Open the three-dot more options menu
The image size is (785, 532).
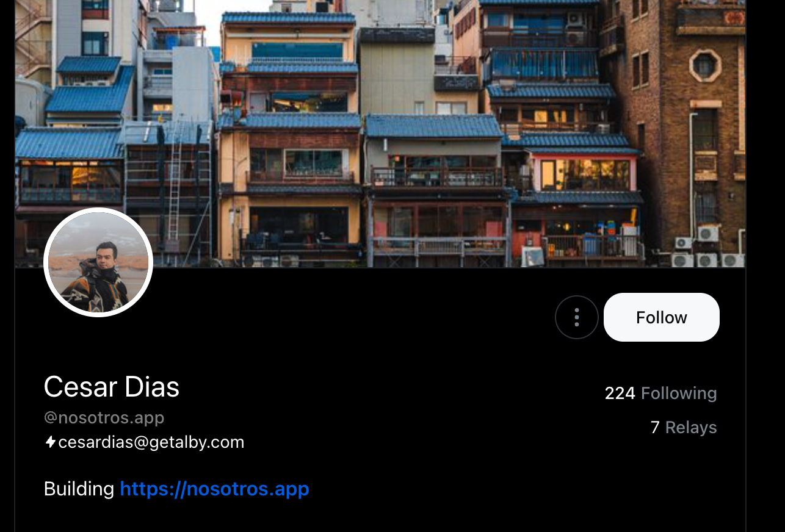click(576, 317)
